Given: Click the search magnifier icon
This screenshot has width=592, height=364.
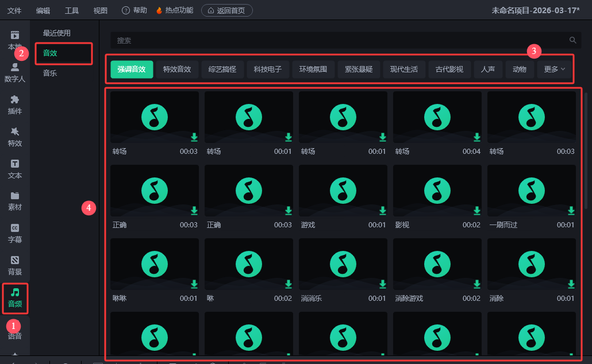Looking at the screenshot, I should click(572, 40).
